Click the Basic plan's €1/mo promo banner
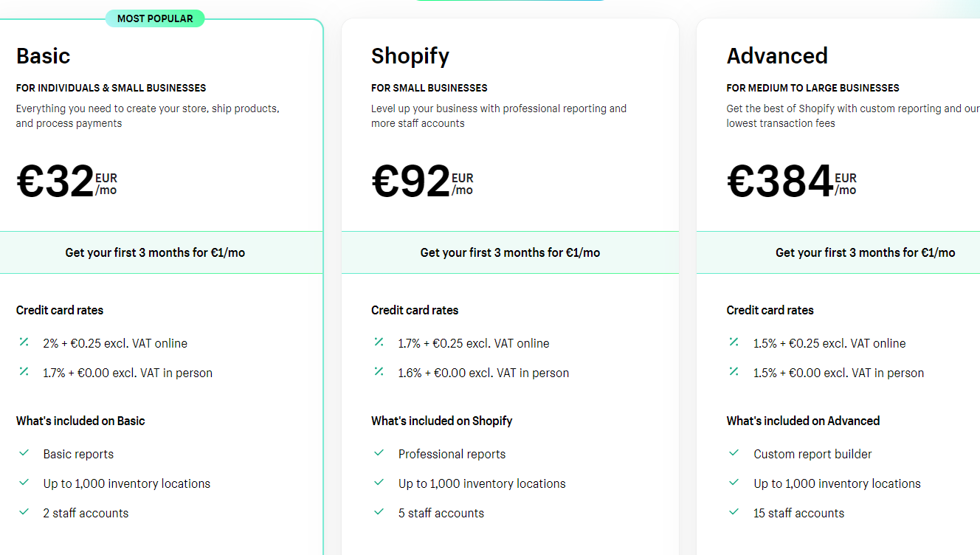The width and height of the screenshot is (980, 555). (155, 252)
